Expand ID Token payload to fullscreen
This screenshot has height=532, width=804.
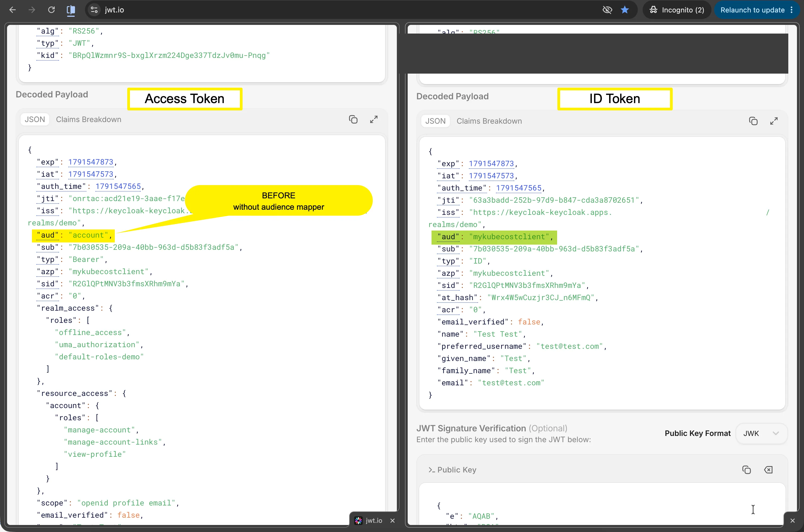(x=774, y=121)
